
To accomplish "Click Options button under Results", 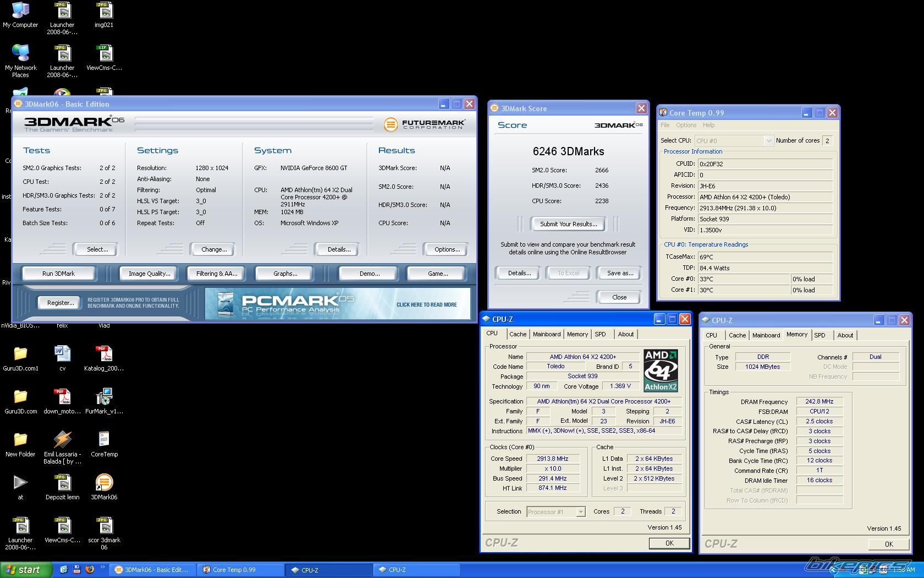I will [447, 249].
